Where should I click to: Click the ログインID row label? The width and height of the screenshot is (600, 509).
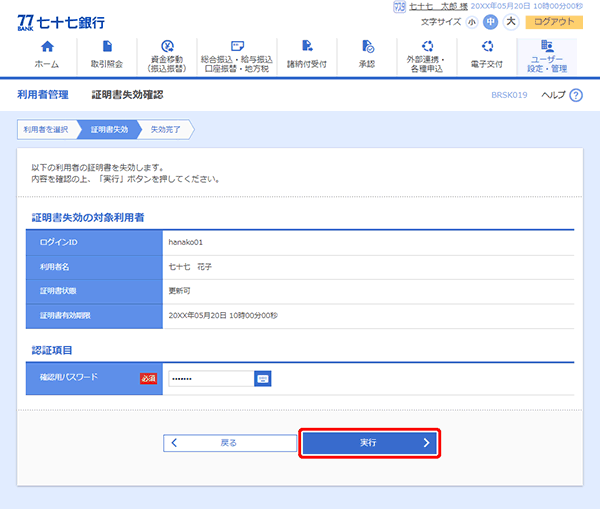[59, 242]
